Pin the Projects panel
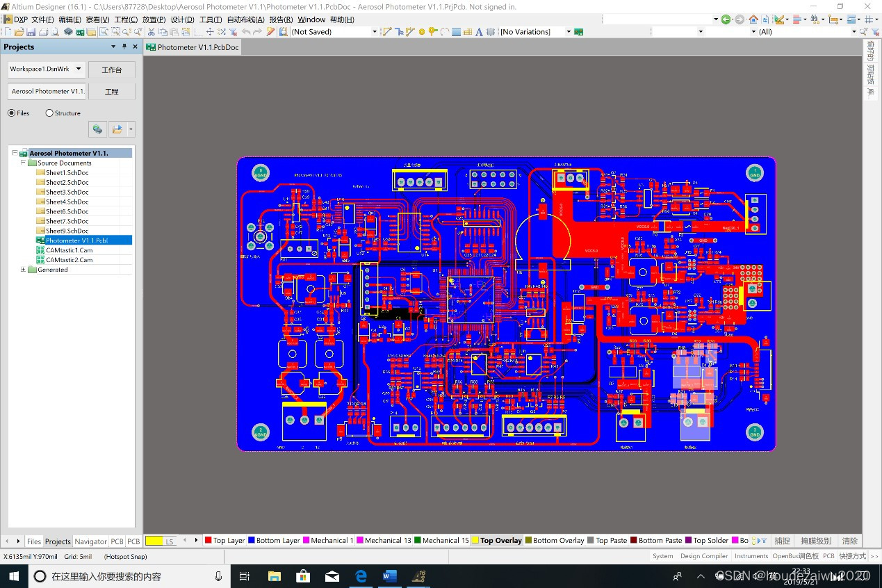Image resolution: width=882 pixels, height=588 pixels. (x=124, y=47)
